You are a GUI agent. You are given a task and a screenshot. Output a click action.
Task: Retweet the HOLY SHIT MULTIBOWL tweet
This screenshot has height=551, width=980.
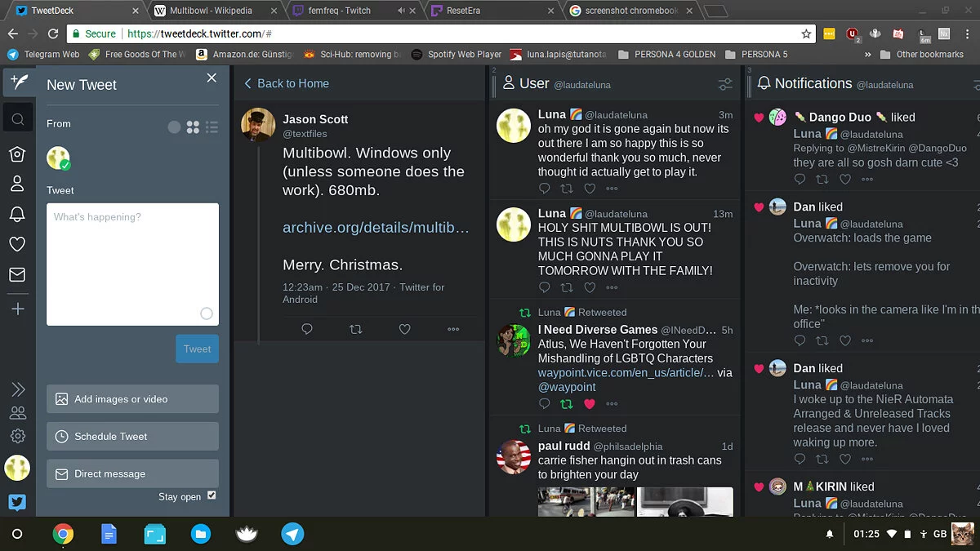[x=567, y=287]
